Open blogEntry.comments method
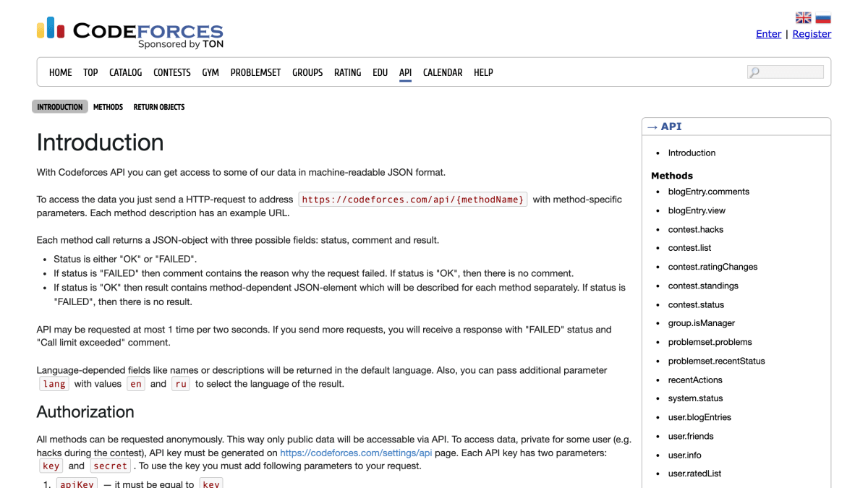 coord(708,192)
